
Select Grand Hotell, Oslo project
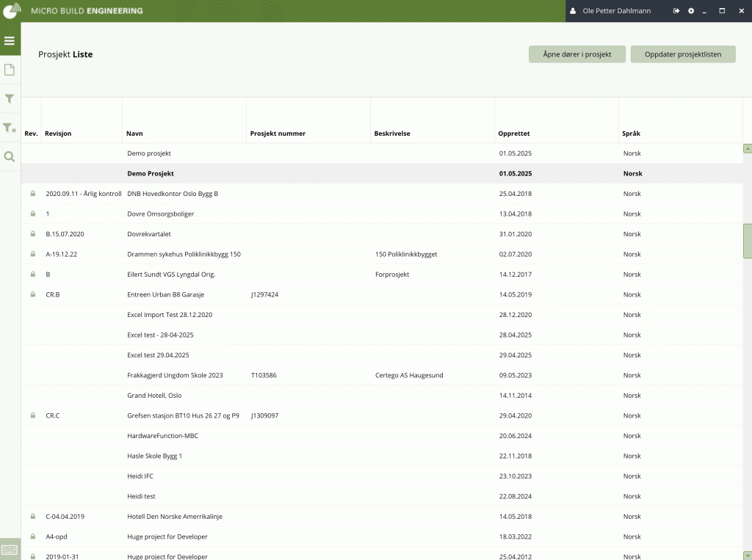(382, 396)
